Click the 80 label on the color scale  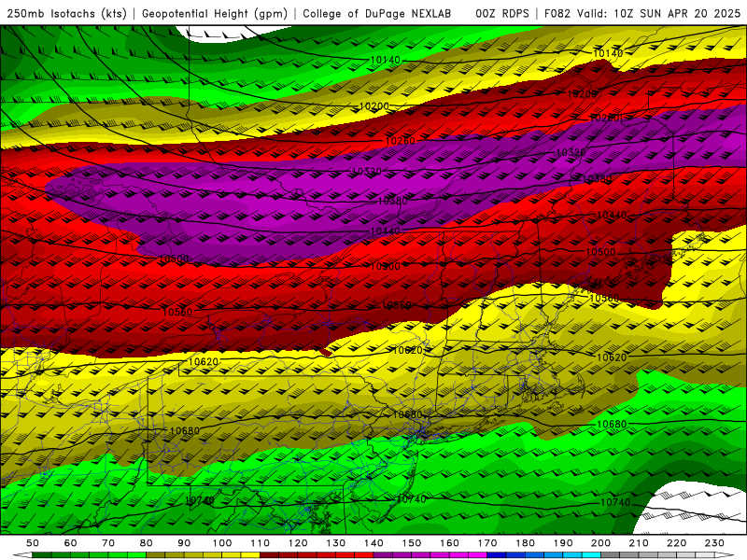point(147,543)
